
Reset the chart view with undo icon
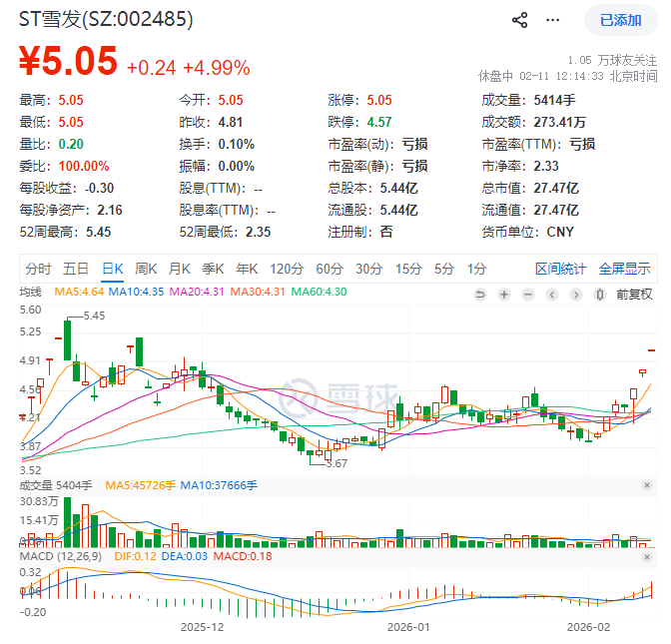tap(480, 294)
